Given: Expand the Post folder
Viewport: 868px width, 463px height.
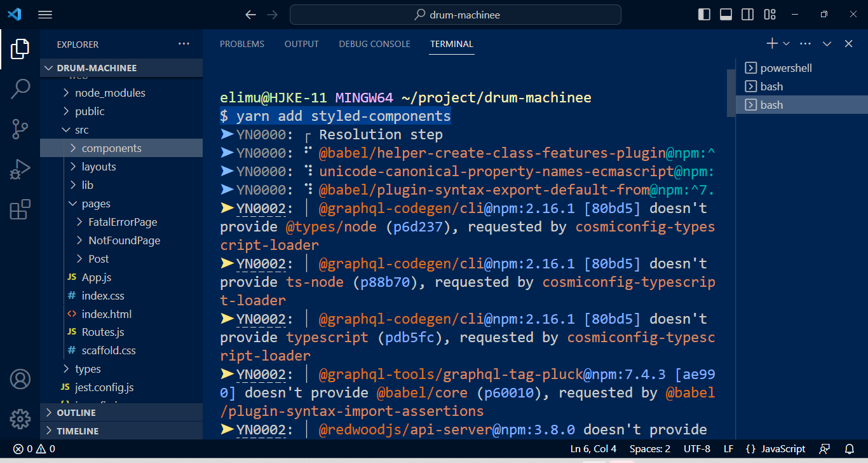Looking at the screenshot, I should click(121, 259).
